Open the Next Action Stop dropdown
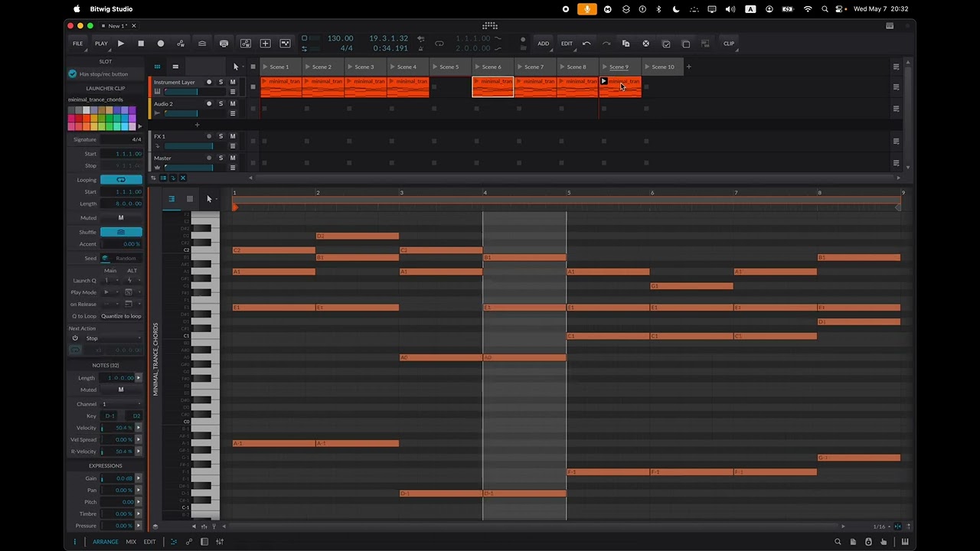Viewport: 980px width, 551px height. pos(106,338)
